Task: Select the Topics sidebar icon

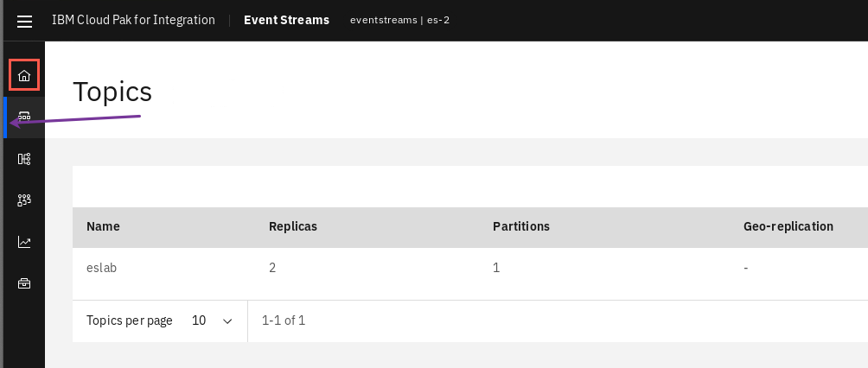Action: pyautogui.click(x=24, y=117)
